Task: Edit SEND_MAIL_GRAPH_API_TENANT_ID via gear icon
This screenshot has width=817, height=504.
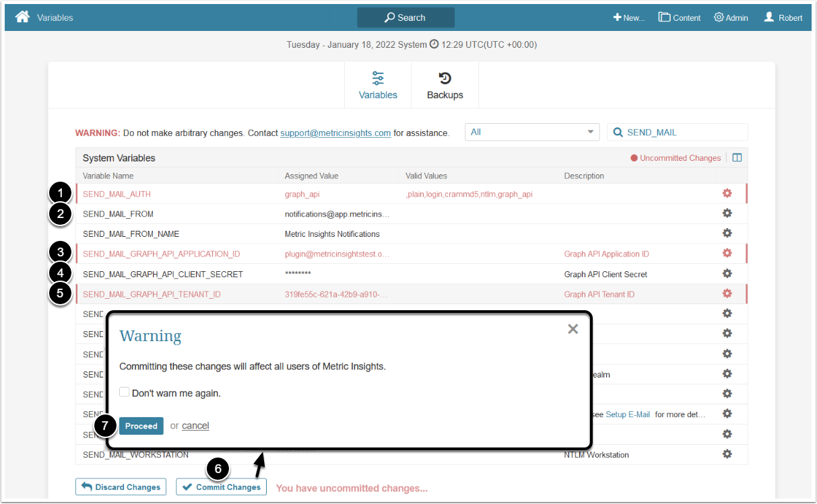Action: coord(727,293)
